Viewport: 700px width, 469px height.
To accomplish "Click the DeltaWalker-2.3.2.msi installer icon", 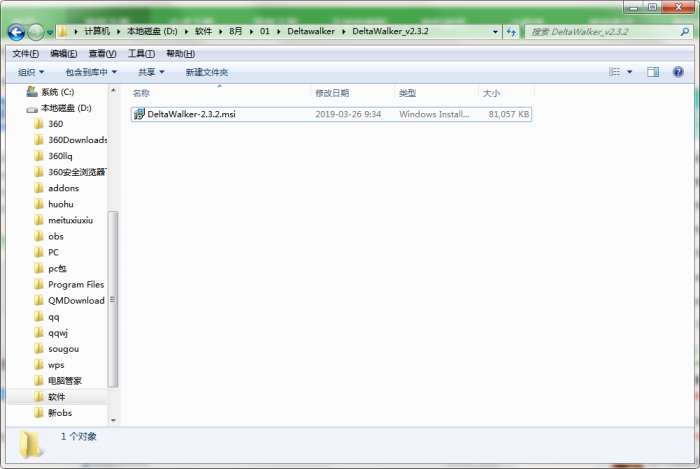I will (139, 114).
